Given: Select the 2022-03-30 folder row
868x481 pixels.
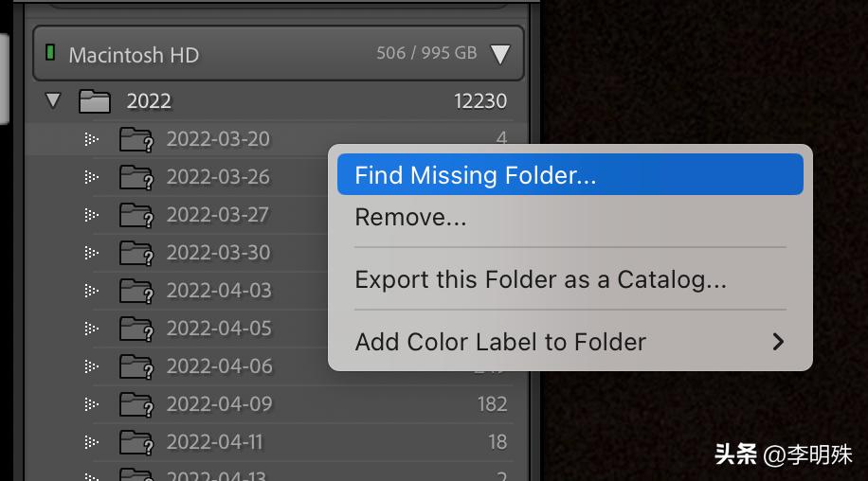Looking at the screenshot, I should click(x=218, y=253).
